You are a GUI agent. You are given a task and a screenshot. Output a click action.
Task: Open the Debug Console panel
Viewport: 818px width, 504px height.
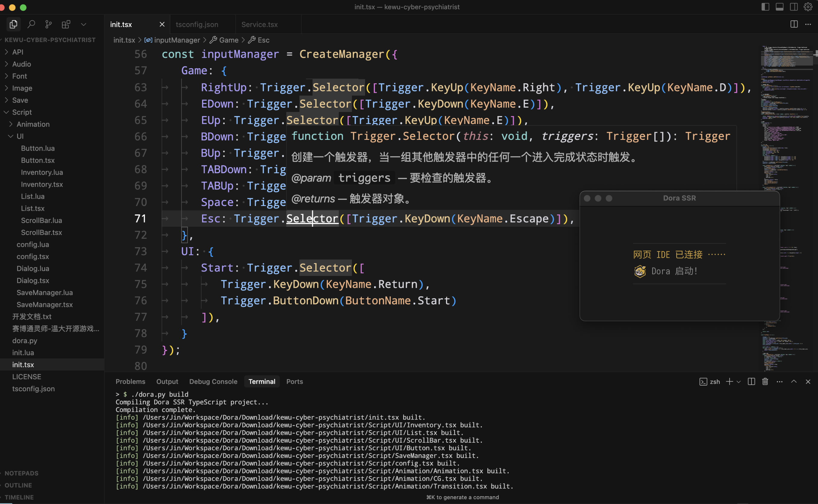pyautogui.click(x=213, y=381)
